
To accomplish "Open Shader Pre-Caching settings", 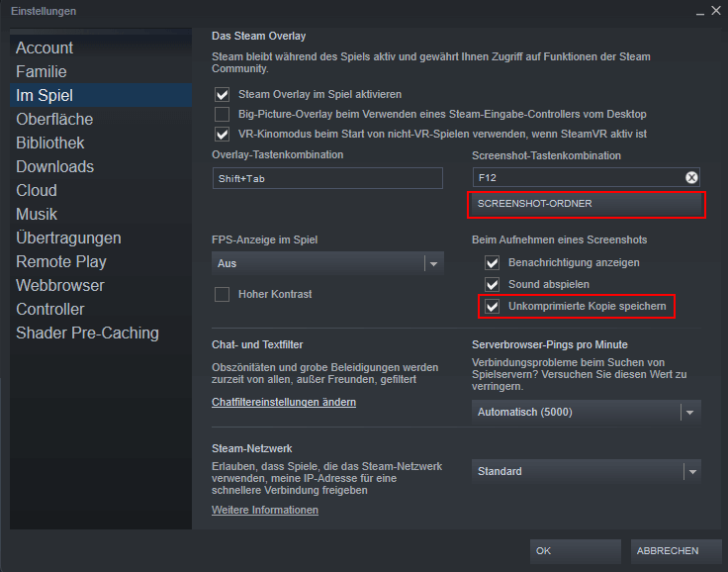I will point(101,333).
